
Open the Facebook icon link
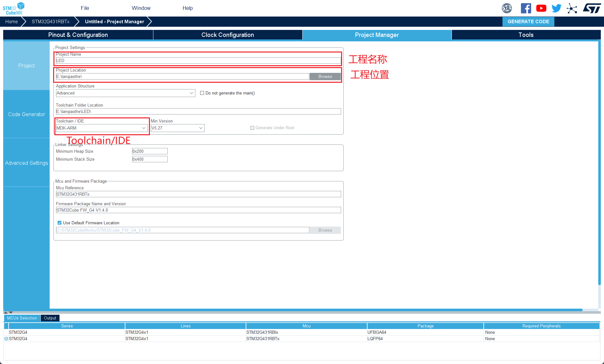pos(526,8)
